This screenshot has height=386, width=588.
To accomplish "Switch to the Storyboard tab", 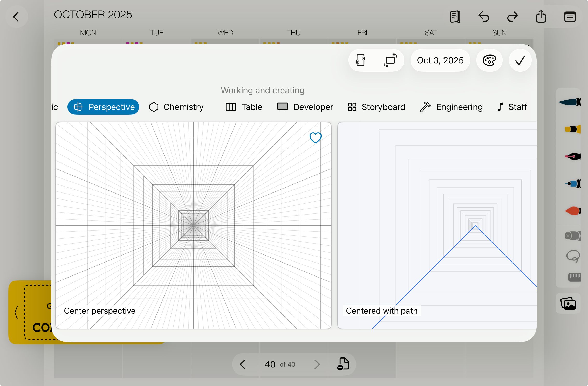I will (377, 107).
